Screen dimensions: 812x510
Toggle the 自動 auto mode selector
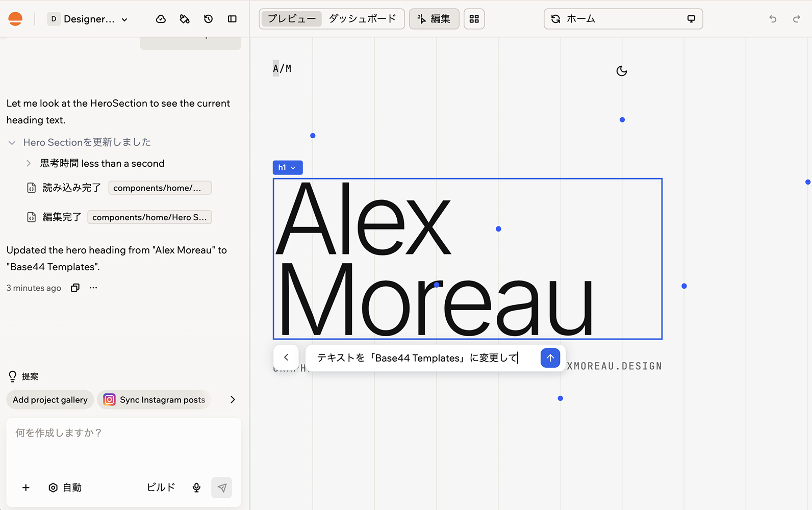tap(65, 488)
